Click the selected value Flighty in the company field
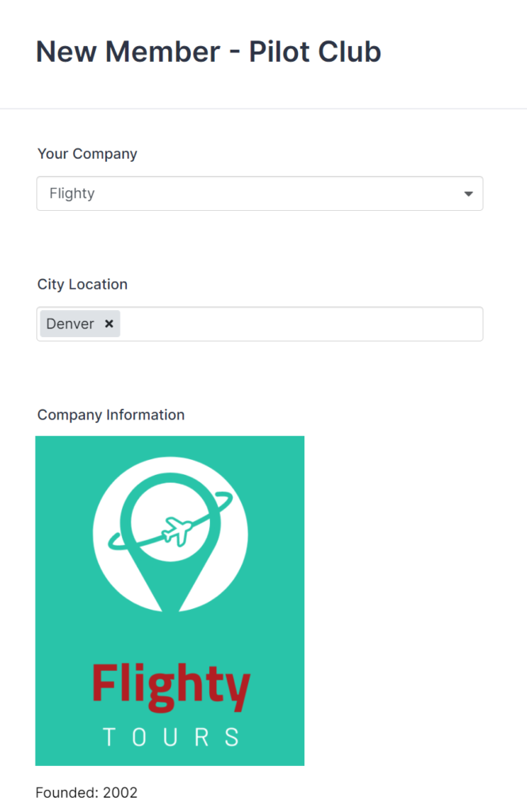The height and width of the screenshot is (812, 527). 72,193
